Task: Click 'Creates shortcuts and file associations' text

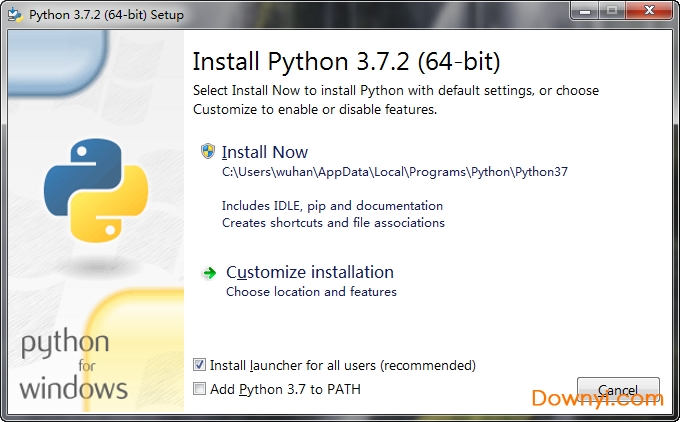Action: coord(333,223)
